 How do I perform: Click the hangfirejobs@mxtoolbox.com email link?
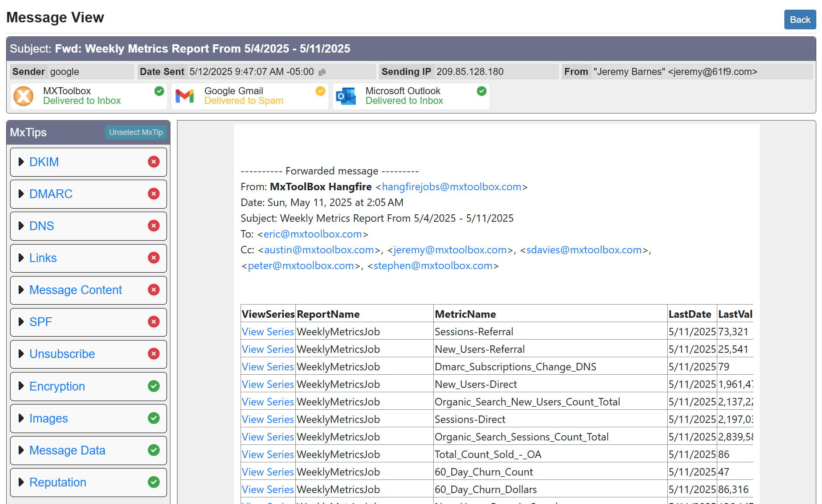[x=451, y=187]
